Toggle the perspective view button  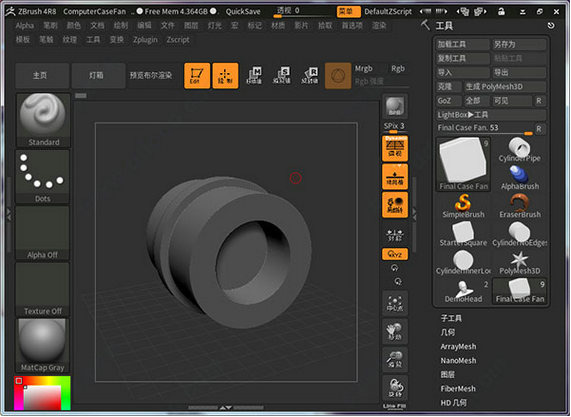395,148
